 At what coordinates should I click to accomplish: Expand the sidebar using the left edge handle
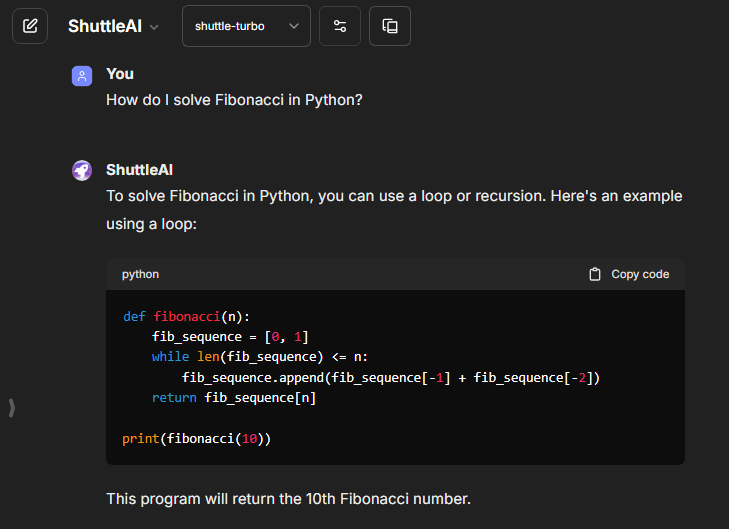(x=12, y=407)
